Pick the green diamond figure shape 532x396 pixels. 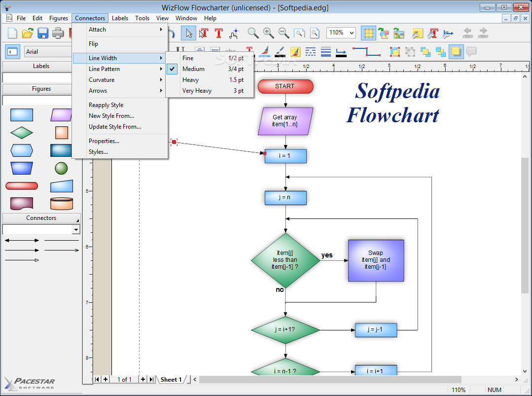[22, 133]
